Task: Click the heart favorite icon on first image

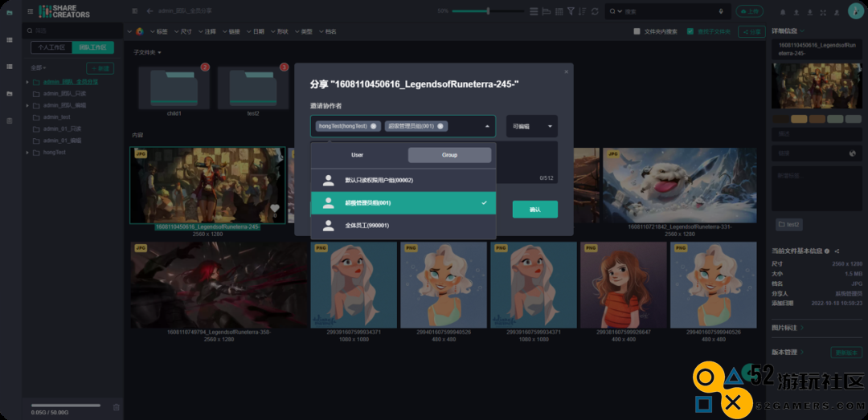Action: pyautogui.click(x=275, y=209)
